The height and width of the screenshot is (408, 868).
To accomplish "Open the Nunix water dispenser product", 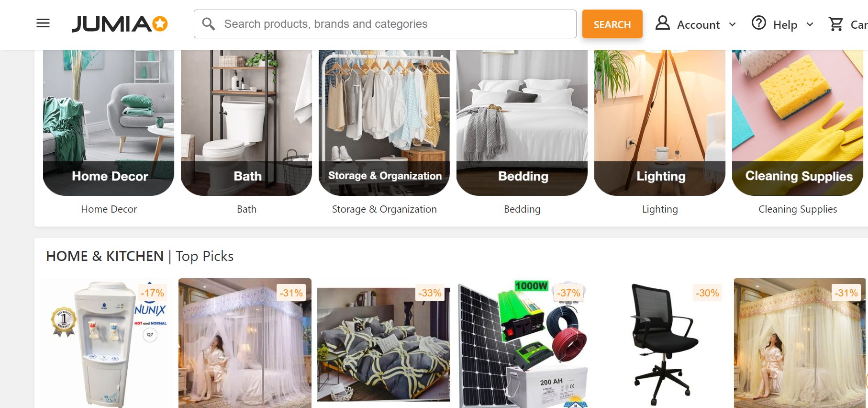I will click(107, 343).
